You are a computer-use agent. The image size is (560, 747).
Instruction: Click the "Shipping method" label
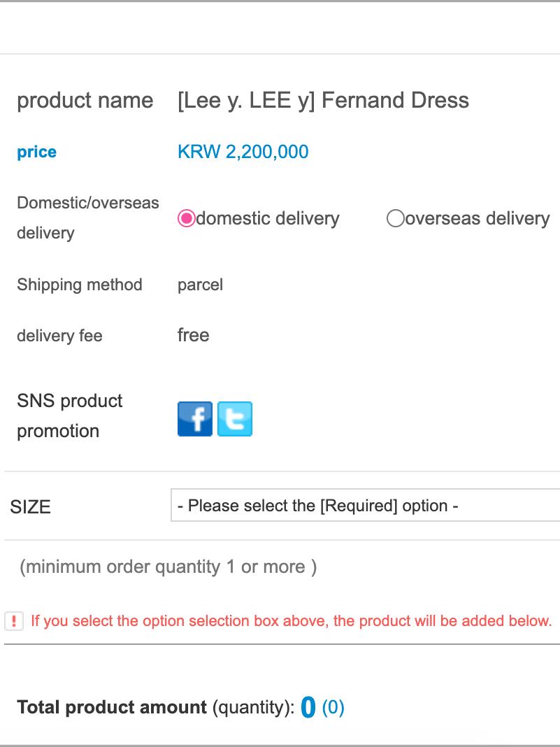pos(80,285)
